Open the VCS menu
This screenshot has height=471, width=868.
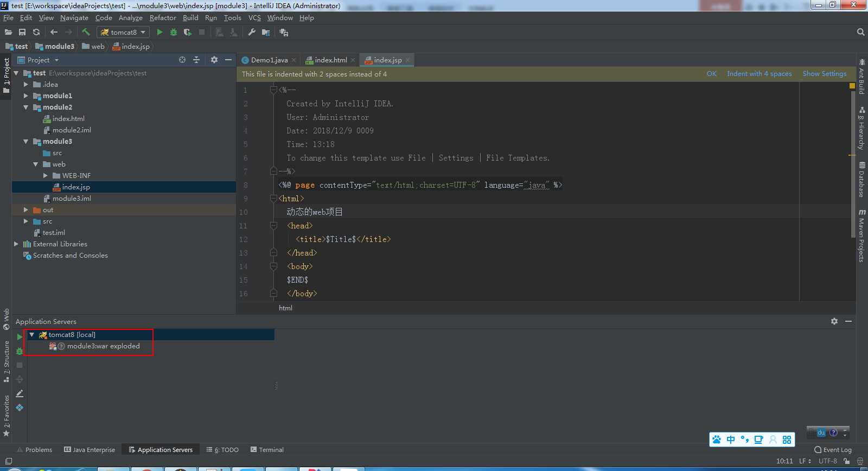pos(254,17)
